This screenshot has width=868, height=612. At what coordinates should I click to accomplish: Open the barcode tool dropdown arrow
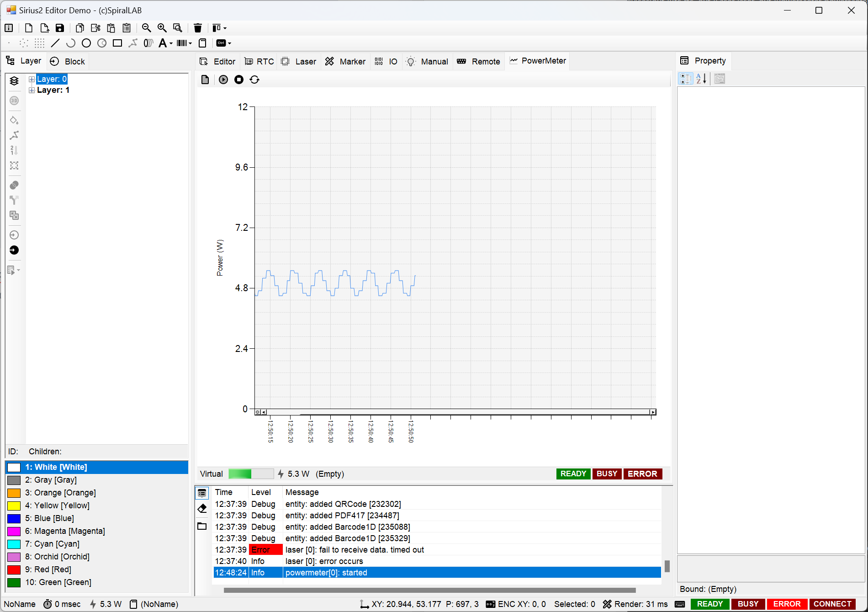(191, 43)
